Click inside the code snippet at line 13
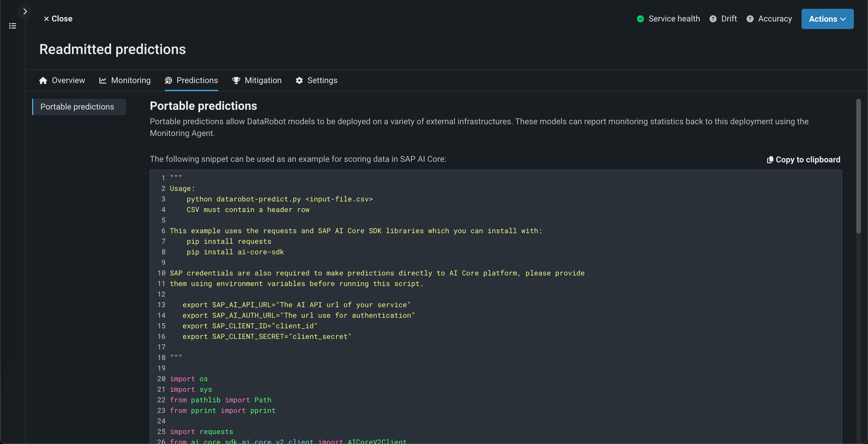Viewport: 868px width, 444px height. pyautogui.click(x=296, y=305)
